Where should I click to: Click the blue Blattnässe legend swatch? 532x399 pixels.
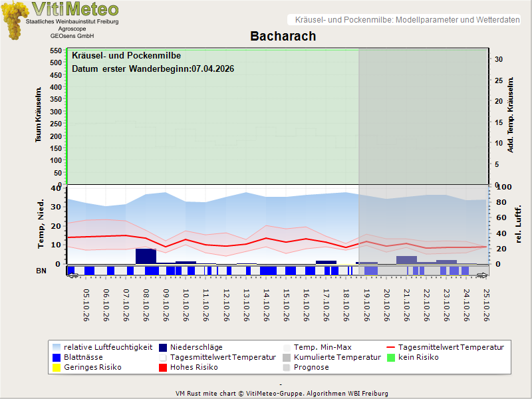pyautogui.click(x=57, y=357)
